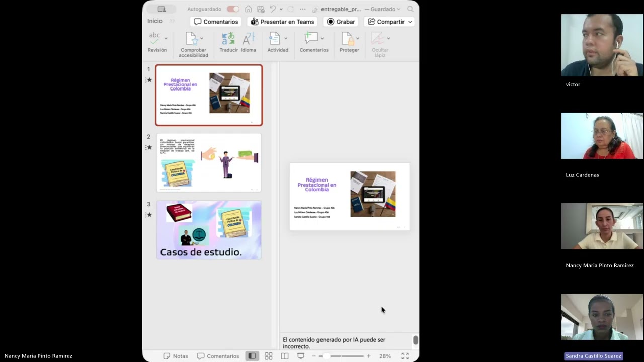Click the animation star next to slide 3
644x362 pixels.
(149, 215)
